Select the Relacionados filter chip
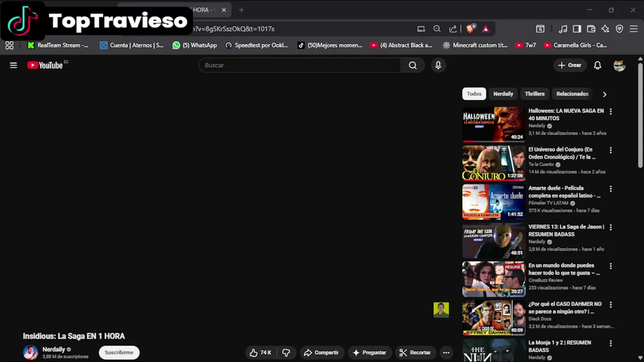This screenshot has height=362, width=644. click(572, 94)
